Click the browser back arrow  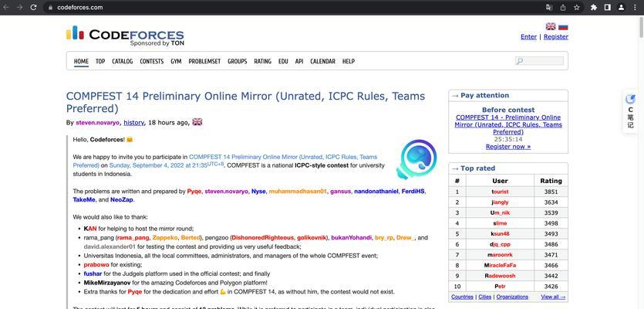(x=6, y=8)
